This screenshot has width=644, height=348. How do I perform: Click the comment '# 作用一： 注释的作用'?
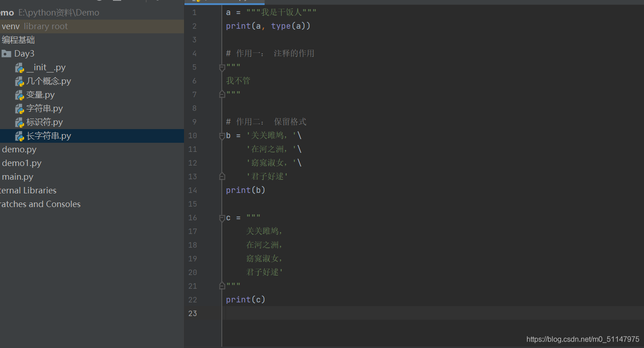tap(270, 54)
